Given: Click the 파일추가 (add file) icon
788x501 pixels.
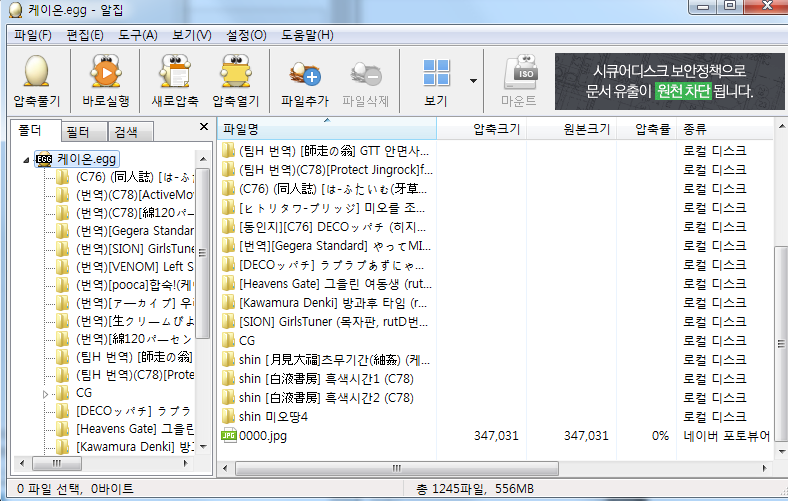Looking at the screenshot, I should click(x=306, y=73).
